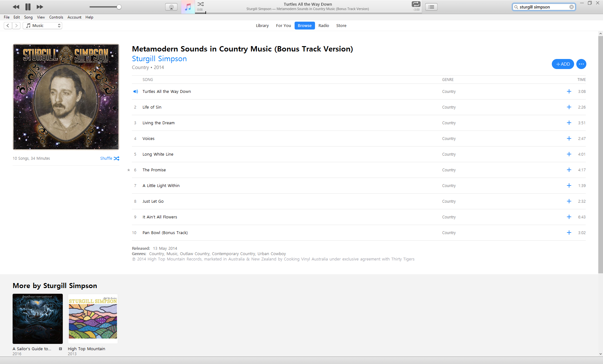Switch to the Radio tab

click(324, 26)
